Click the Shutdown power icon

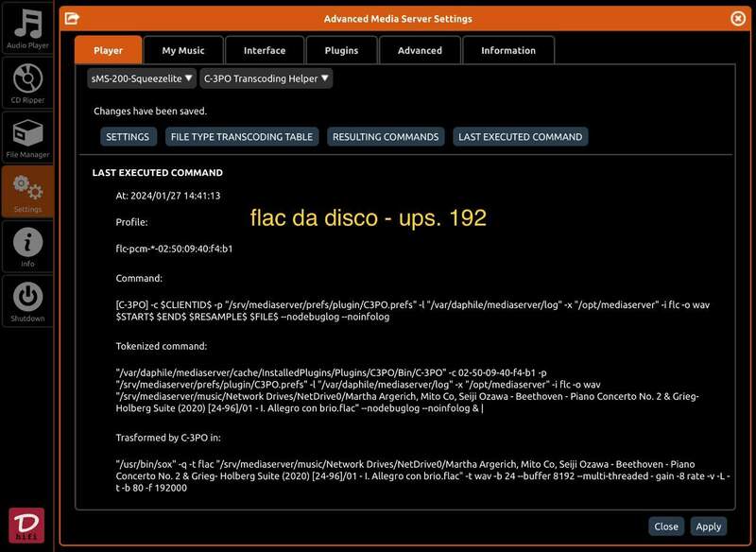pos(27,301)
